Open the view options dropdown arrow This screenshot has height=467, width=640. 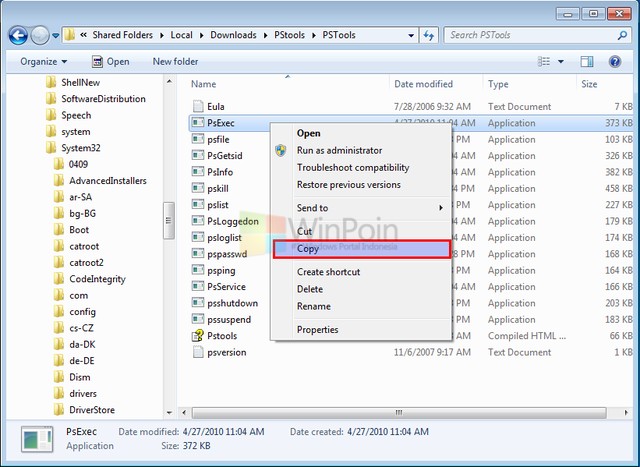coord(561,62)
